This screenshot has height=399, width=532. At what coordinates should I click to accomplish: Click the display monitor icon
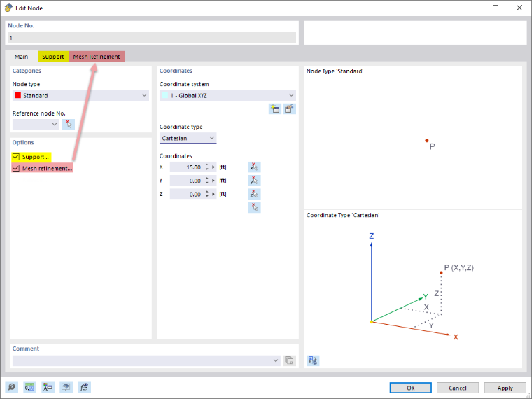[66, 387]
